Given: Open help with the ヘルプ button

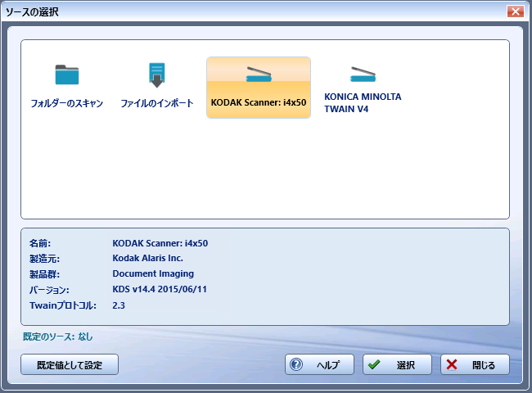Looking at the screenshot, I should (319, 365).
